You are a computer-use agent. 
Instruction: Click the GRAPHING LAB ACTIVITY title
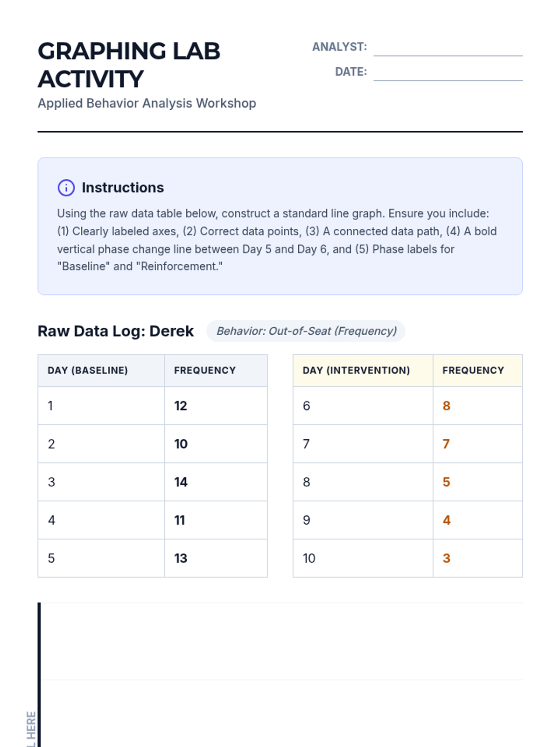(129, 65)
